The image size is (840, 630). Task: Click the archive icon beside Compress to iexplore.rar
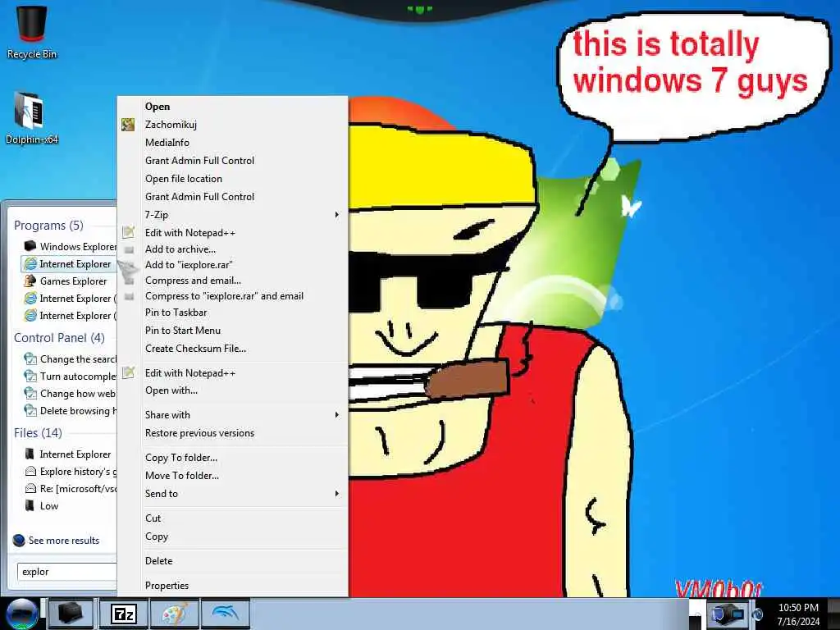129,296
